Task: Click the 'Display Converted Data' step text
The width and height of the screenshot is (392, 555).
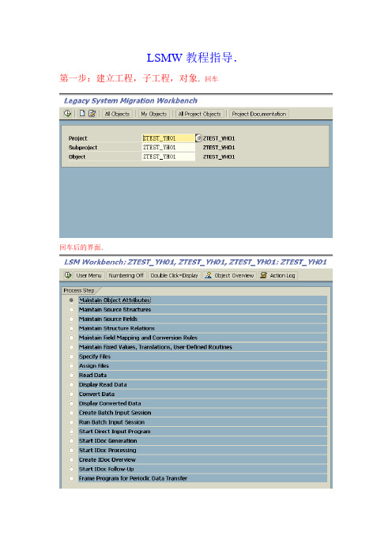Action: point(110,403)
